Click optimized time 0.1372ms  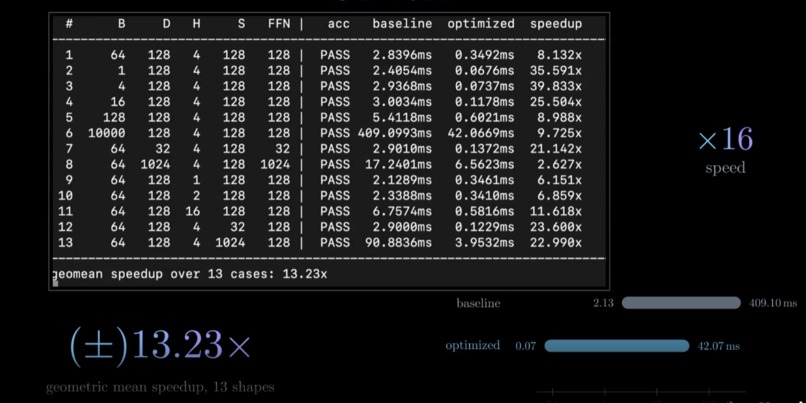484,149
